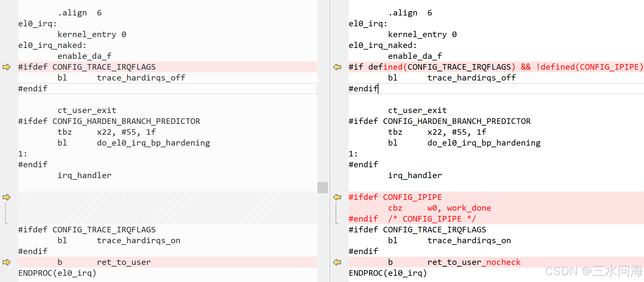The height and width of the screenshot is (282, 644).
Task: Click left pane 'tbz x22, #55, 1f' line
Action: click(107, 132)
